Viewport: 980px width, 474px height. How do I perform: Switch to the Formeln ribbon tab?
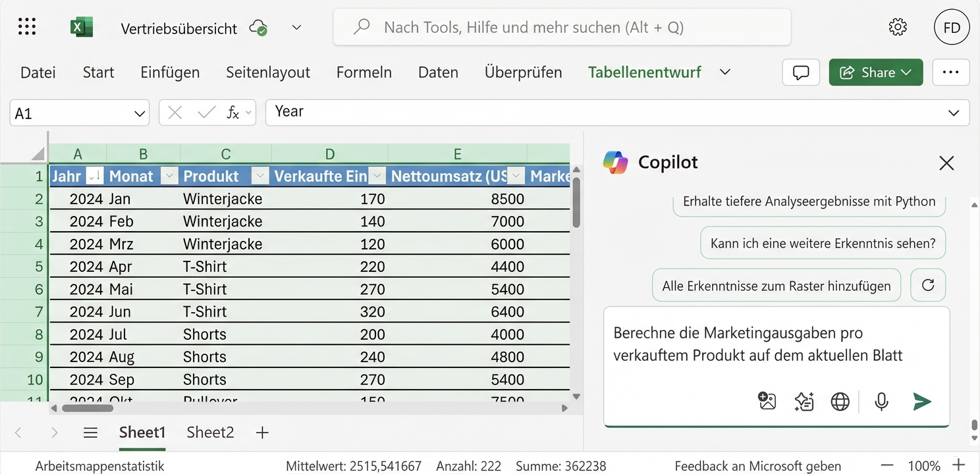[x=364, y=72]
